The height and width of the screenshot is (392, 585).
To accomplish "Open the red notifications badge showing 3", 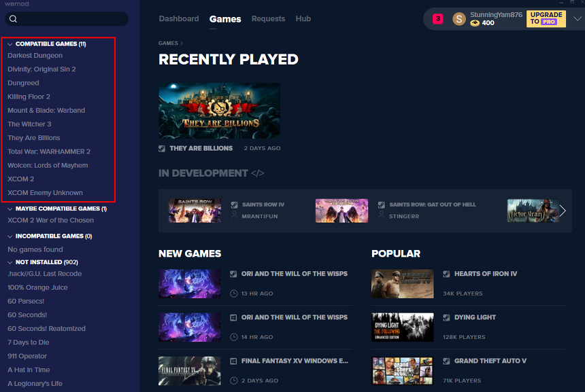I will (437, 18).
